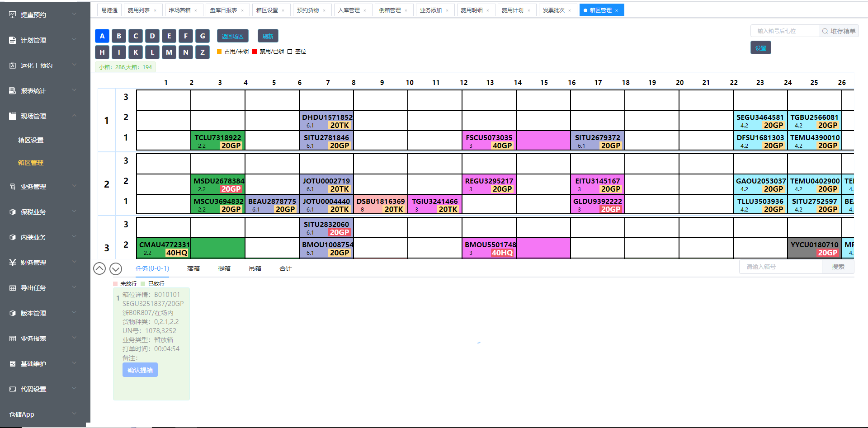
Task: Expand the 仓储App menu chevron
Action: pyautogui.click(x=74, y=414)
